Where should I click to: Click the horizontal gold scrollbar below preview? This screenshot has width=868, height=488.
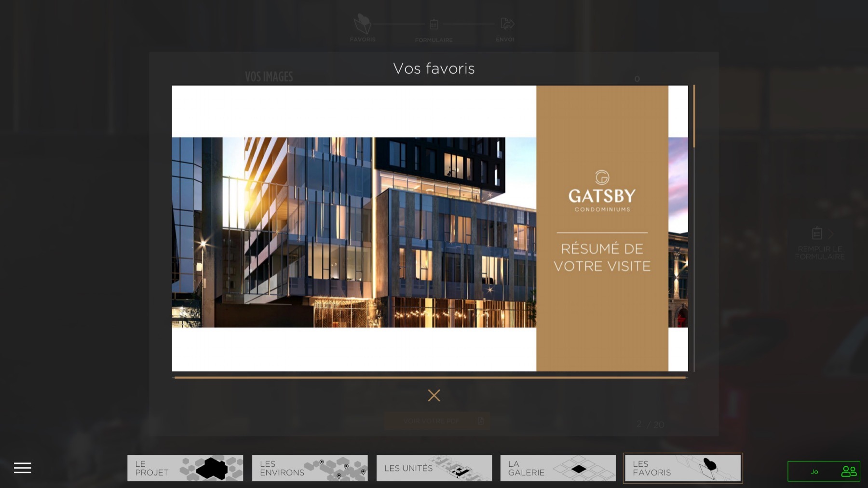[430, 378]
